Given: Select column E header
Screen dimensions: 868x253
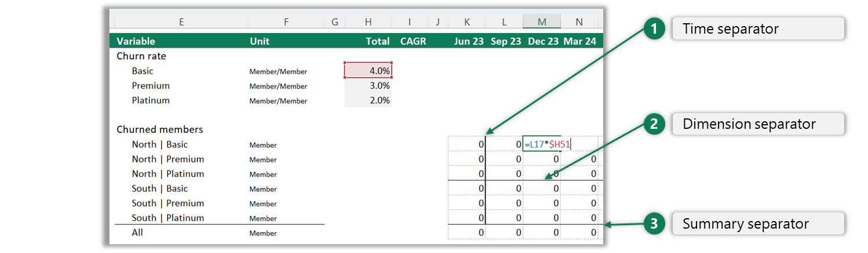Looking at the screenshot, I should 181,22.
